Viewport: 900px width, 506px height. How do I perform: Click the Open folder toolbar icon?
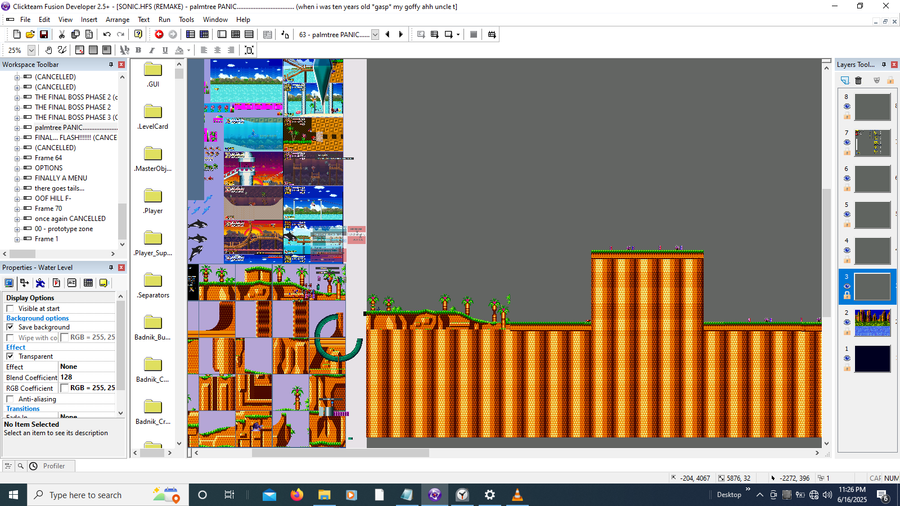30,34
